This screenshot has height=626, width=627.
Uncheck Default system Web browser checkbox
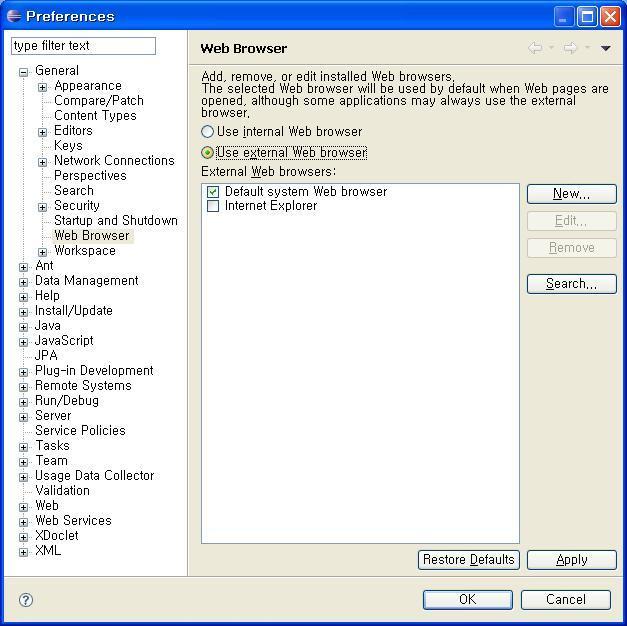pos(213,192)
